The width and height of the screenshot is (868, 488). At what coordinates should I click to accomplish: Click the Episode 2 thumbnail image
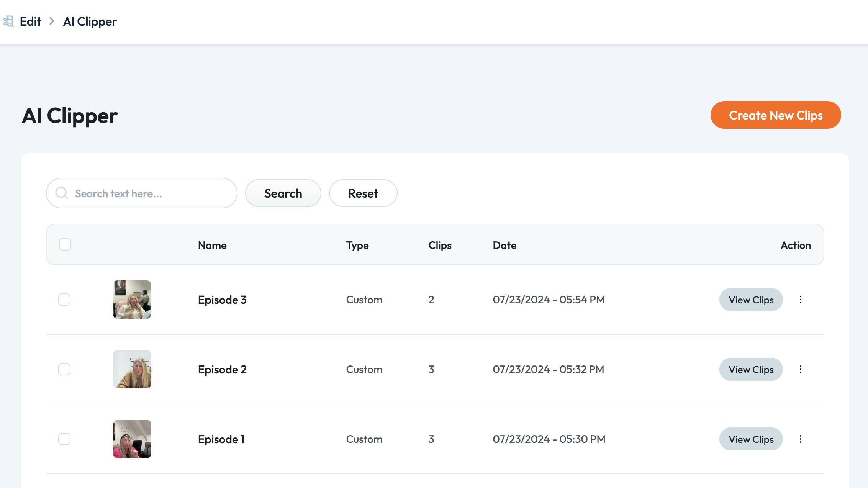coord(132,369)
